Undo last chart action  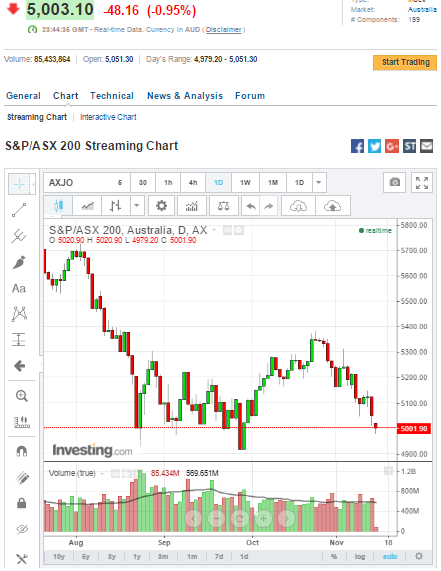(252, 206)
